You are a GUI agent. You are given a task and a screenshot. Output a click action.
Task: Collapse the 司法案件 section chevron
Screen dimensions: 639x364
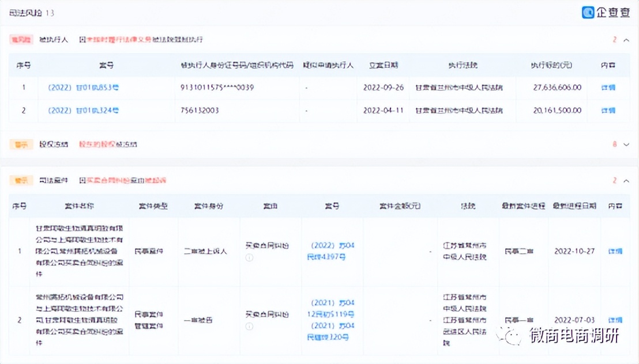(626, 180)
